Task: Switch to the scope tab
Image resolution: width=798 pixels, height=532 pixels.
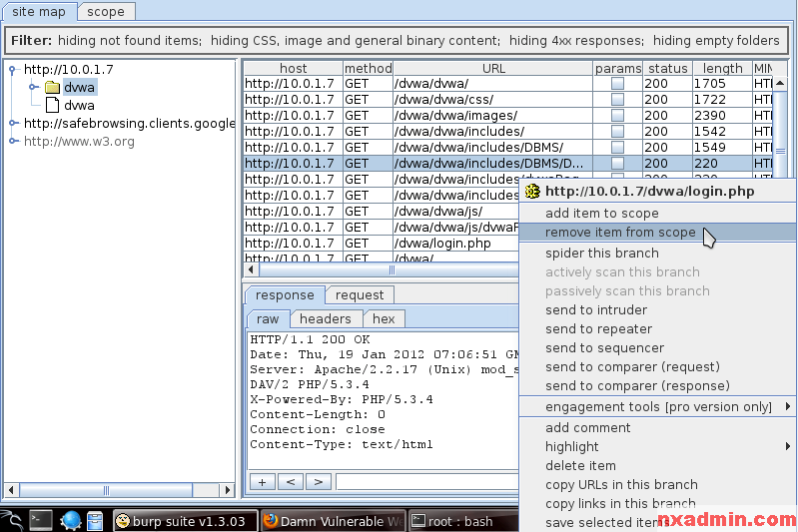Action: pos(106,12)
